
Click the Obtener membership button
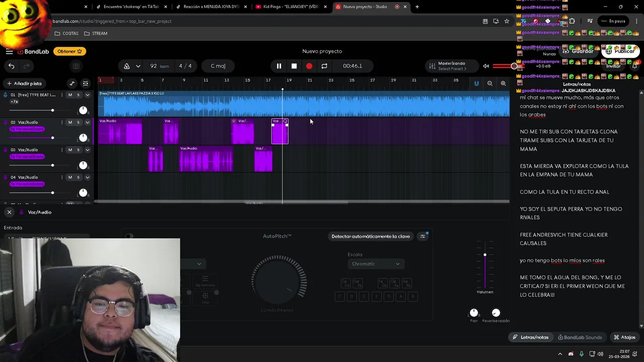pos(69,51)
